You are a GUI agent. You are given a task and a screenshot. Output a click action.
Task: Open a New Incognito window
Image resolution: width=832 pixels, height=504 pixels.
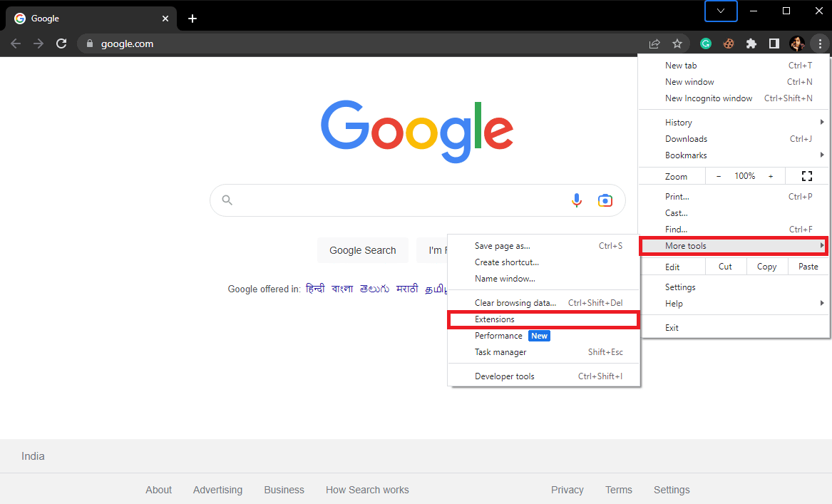(x=734, y=98)
